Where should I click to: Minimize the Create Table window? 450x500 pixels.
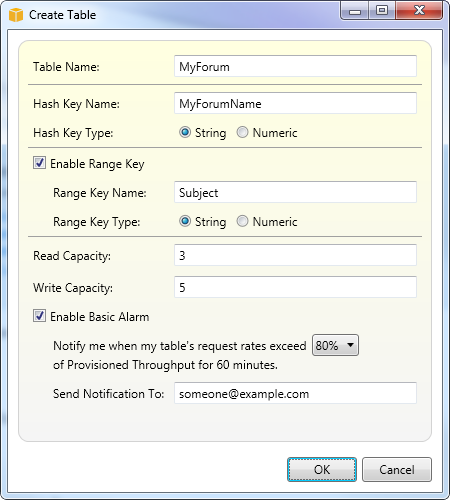pyautogui.click(x=355, y=11)
